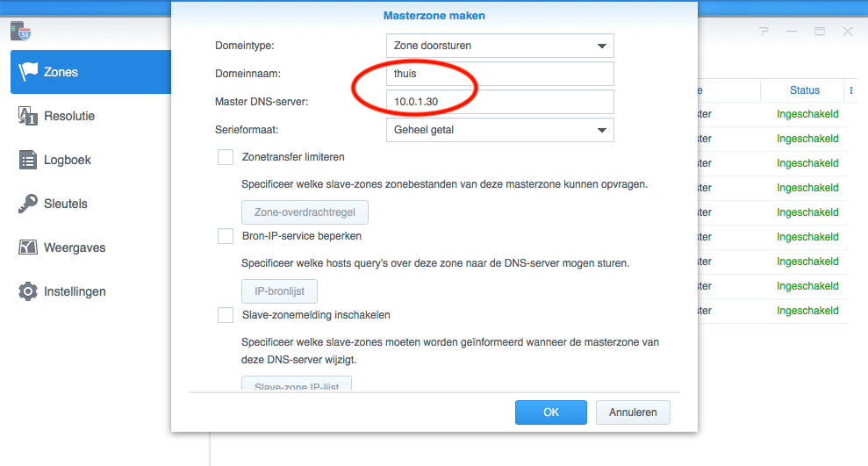Click the Master DNS-server input field

point(500,102)
